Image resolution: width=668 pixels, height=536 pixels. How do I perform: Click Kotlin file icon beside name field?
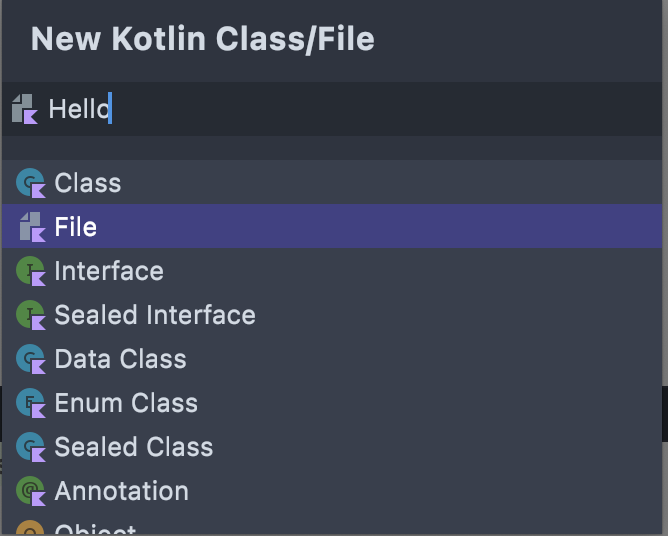click(x=25, y=109)
